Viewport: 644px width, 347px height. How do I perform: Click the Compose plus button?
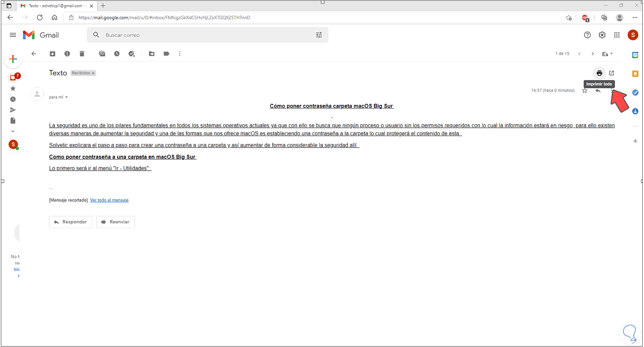[x=13, y=59]
